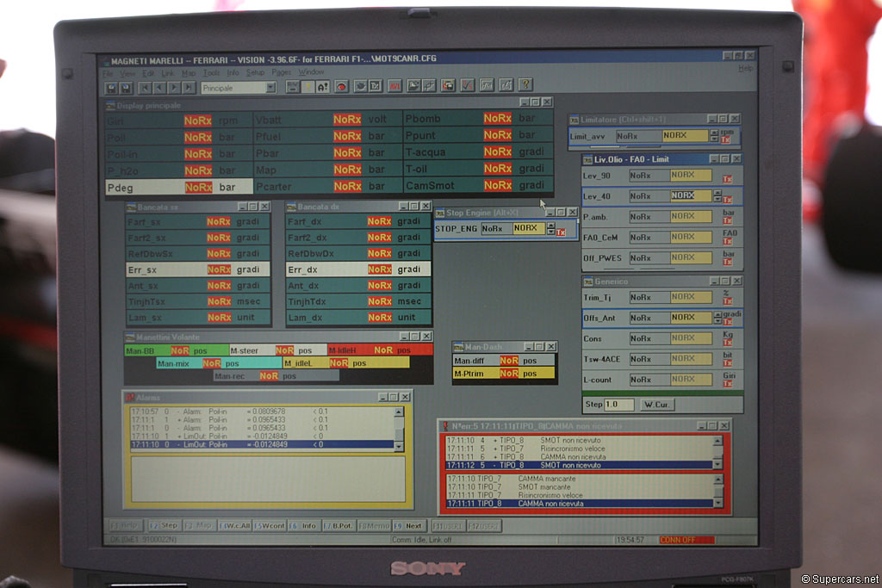Click the yellow NORX field for Limit_avv
Image resolution: width=882 pixels, height=588 pixels.
[685, 135]
